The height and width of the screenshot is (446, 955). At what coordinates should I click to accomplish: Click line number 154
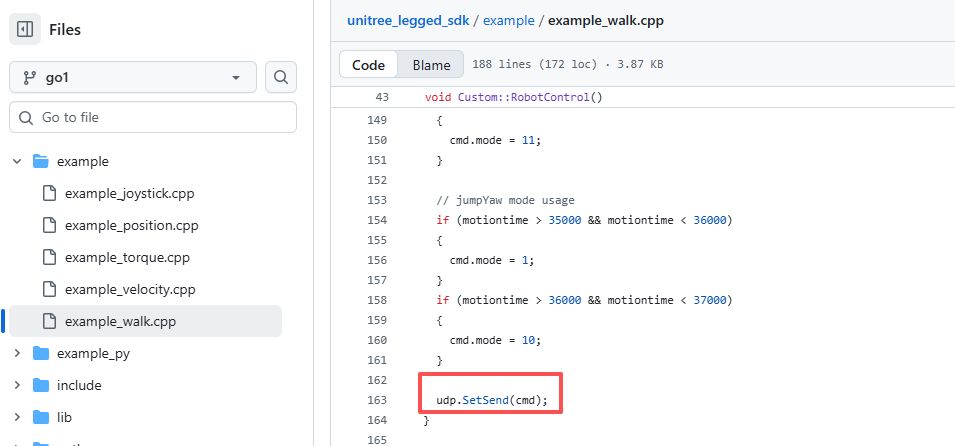(377, 220)
